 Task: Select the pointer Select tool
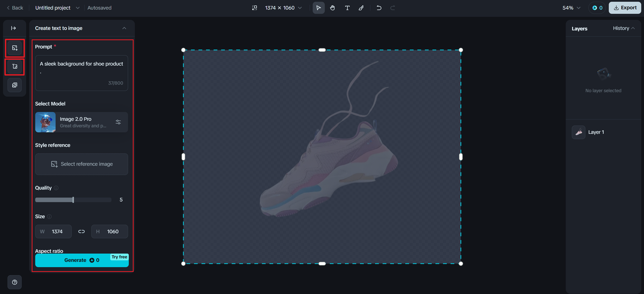(318, 8)
